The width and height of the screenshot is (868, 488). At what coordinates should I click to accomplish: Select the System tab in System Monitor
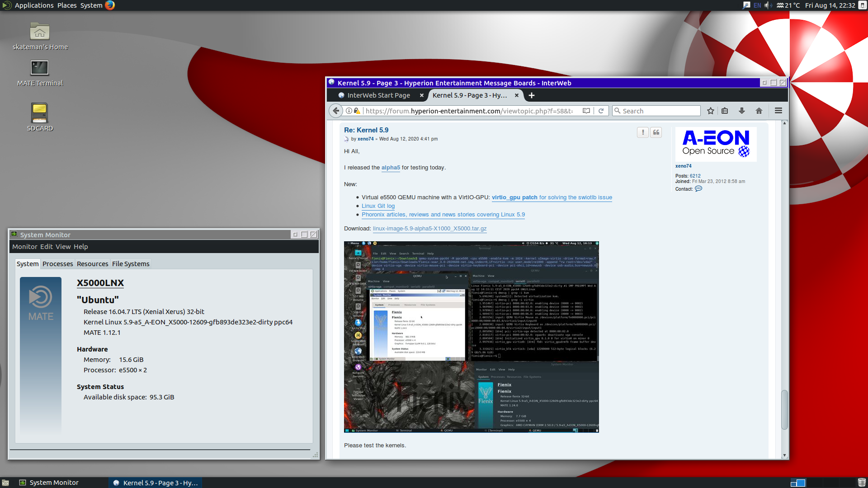28,264
